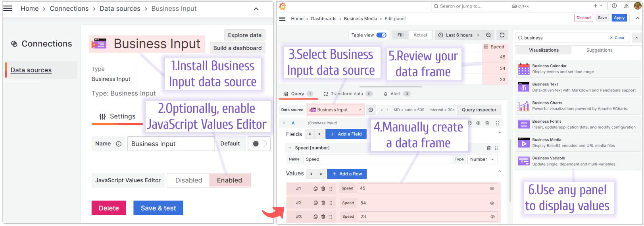Duplicate value row #1

(315, 189)
